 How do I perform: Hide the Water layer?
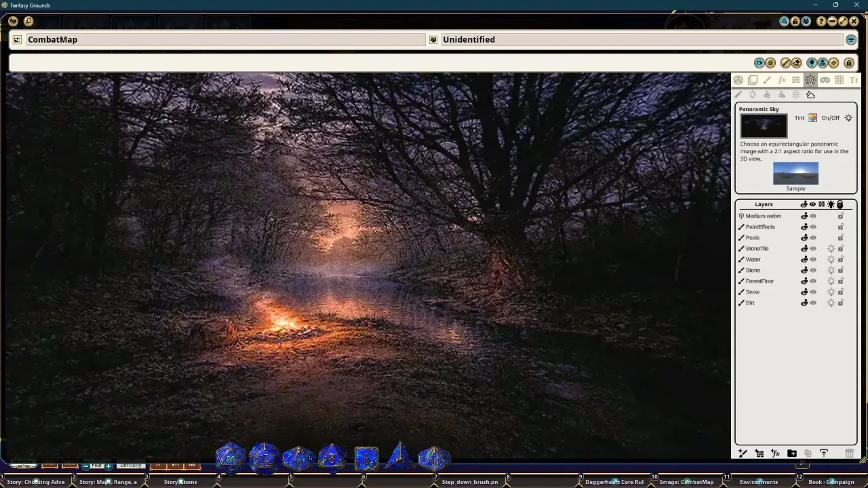pos(813,260)
